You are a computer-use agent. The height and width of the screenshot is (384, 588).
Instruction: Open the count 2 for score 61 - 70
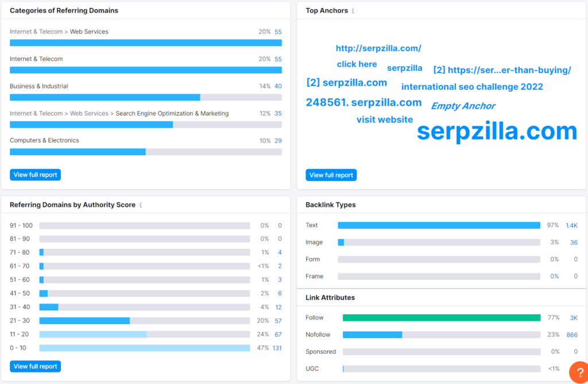280,266
